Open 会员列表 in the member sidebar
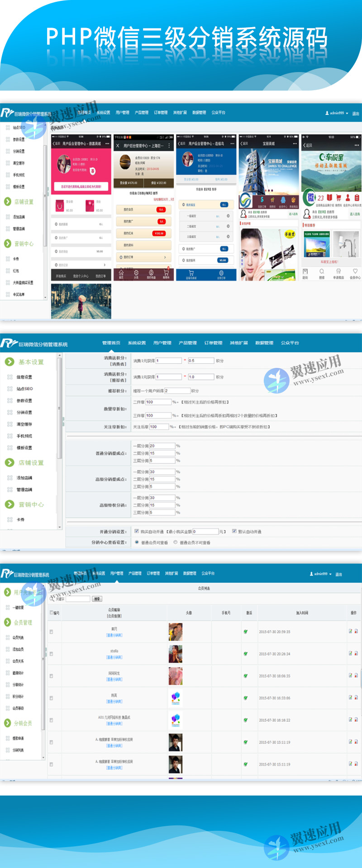This screenshot has height=868, width=362. [18, 637]
